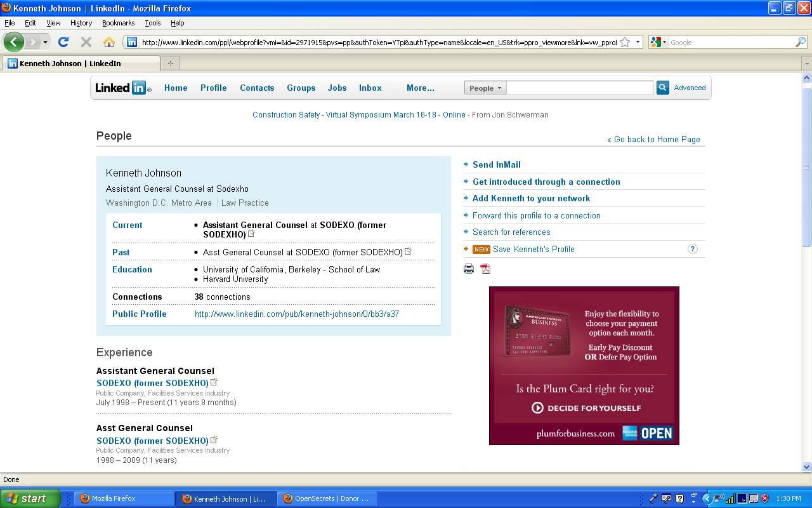The image size is (812, 508).
Task: Expand the address bar history dropdown arrow
Action: click(x=637, y=42)
